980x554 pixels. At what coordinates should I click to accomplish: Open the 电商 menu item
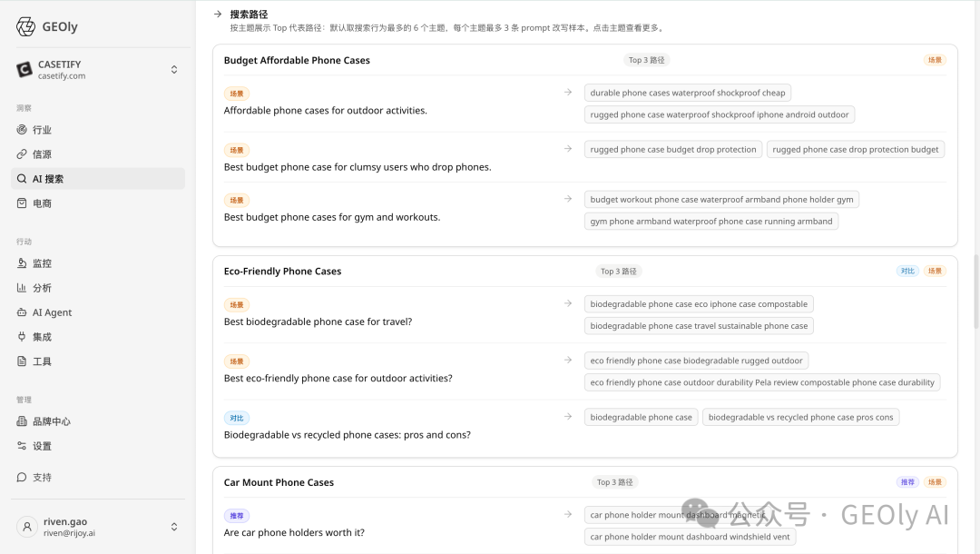[98, 203]
